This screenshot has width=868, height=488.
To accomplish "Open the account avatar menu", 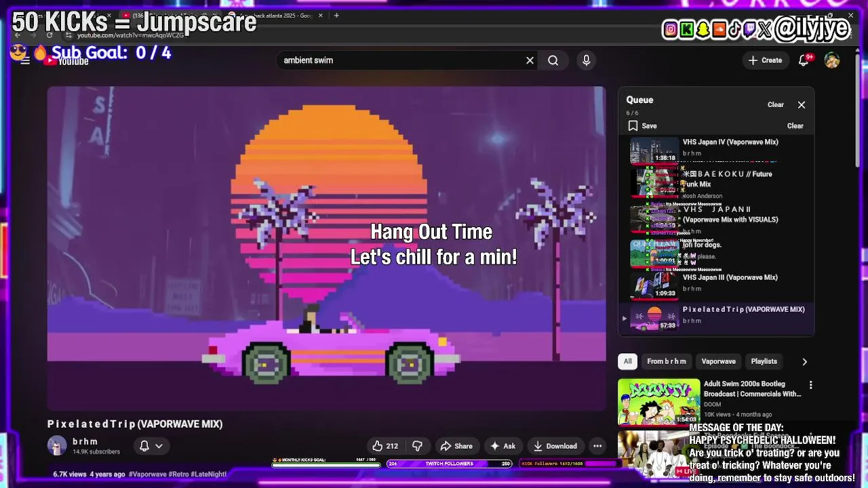I will pyautogui.click(x=832, y=60).
